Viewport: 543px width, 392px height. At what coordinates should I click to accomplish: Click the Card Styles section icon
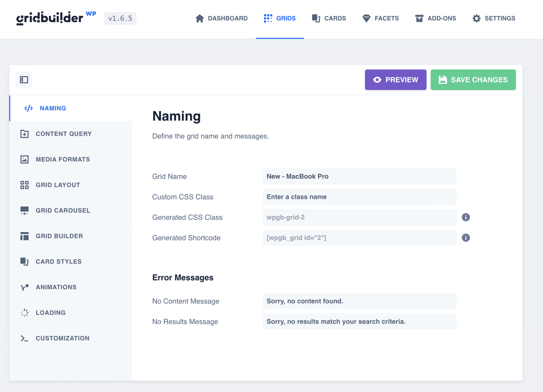tap(24, 261)
